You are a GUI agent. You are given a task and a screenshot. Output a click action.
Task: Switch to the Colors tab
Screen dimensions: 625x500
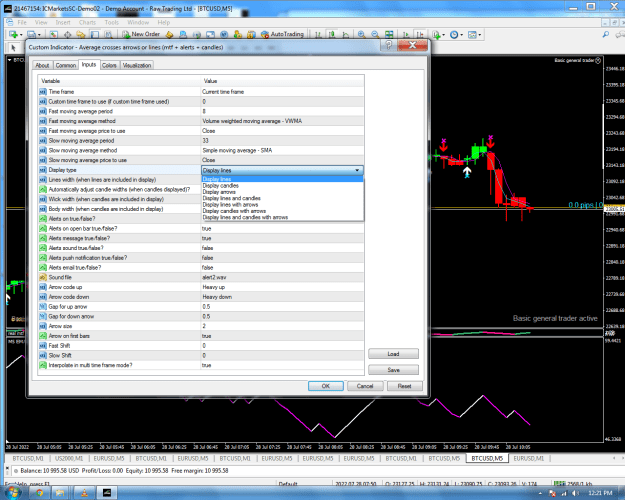click(x=109, y=65)
